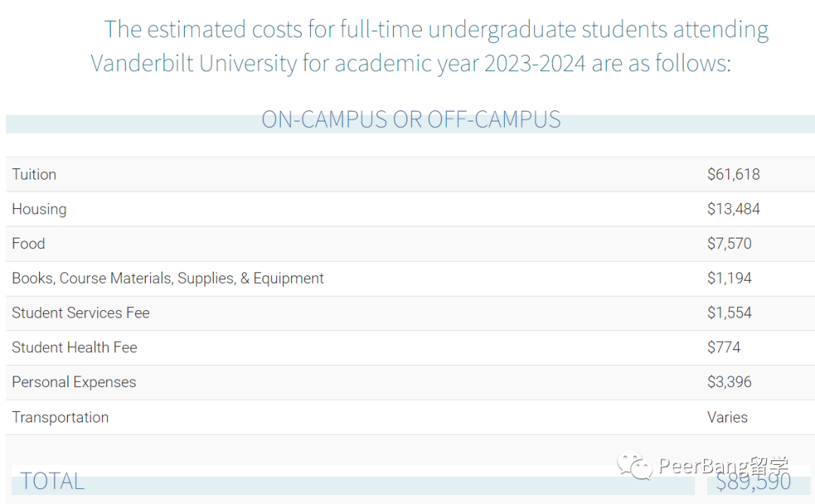Viewport: 815px width, 504px height.
Task: Click the $7,570 food amount
Action: click(x=729, y=243)
